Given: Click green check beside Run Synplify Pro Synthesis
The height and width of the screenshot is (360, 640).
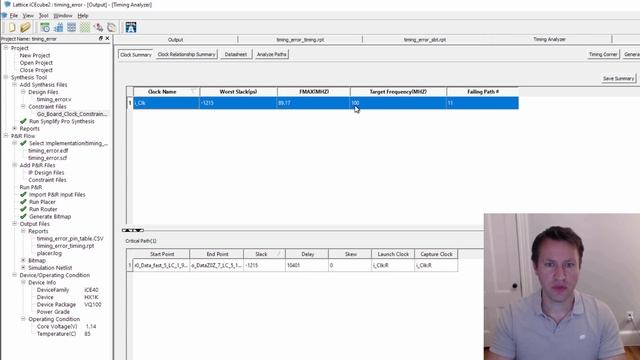Looking at the screenshot, I should (23, 121).
